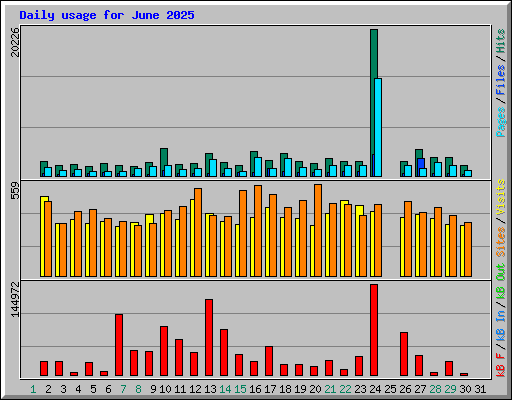Click day label 15 on the x-axis
This screenshot has height=400, width=512.
tap(240, 389)
